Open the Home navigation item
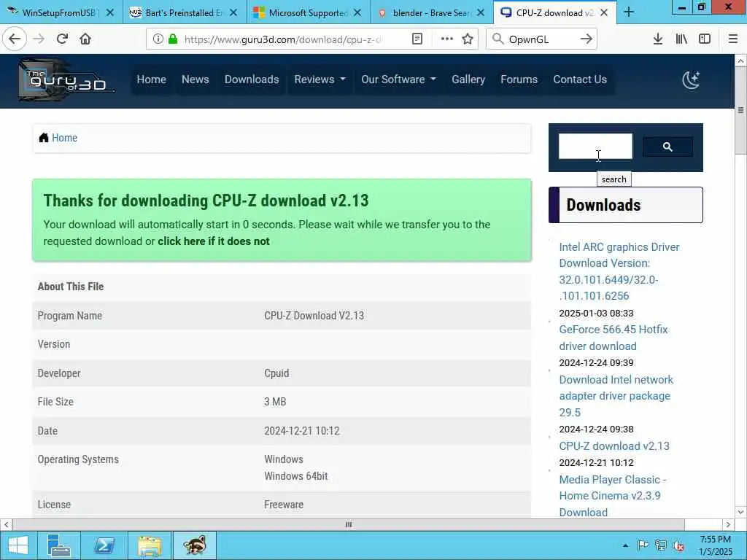Viewport: 747px width, 560px height. click(x=152, y=79)
